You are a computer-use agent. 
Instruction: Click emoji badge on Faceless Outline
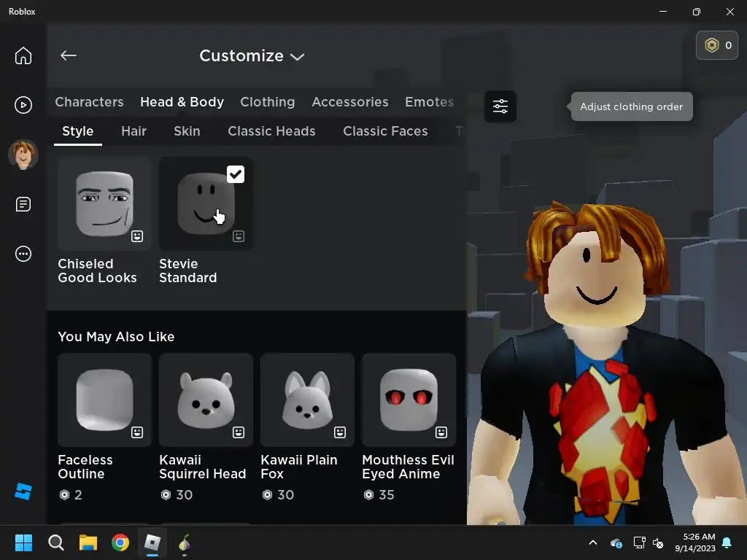click(137, 432)
